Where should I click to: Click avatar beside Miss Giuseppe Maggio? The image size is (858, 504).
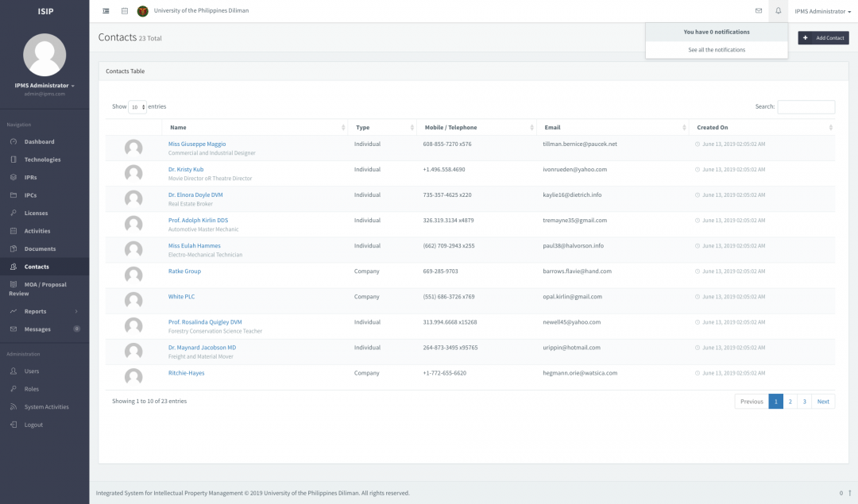(x=133, y=148)
